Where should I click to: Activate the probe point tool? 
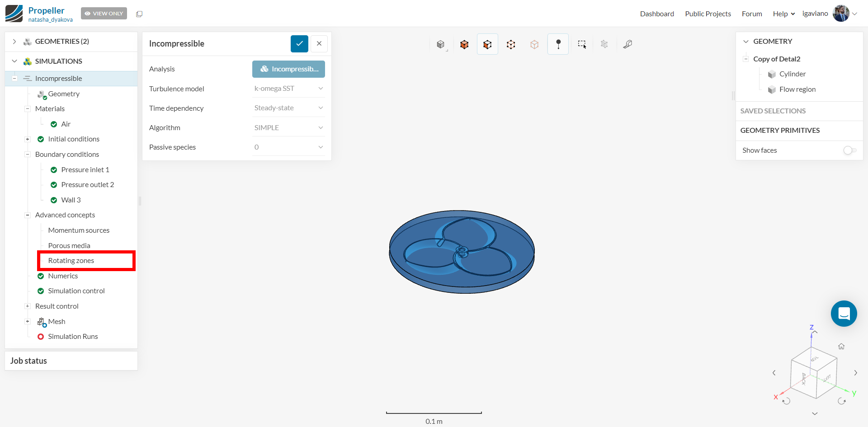pos(558,44)
